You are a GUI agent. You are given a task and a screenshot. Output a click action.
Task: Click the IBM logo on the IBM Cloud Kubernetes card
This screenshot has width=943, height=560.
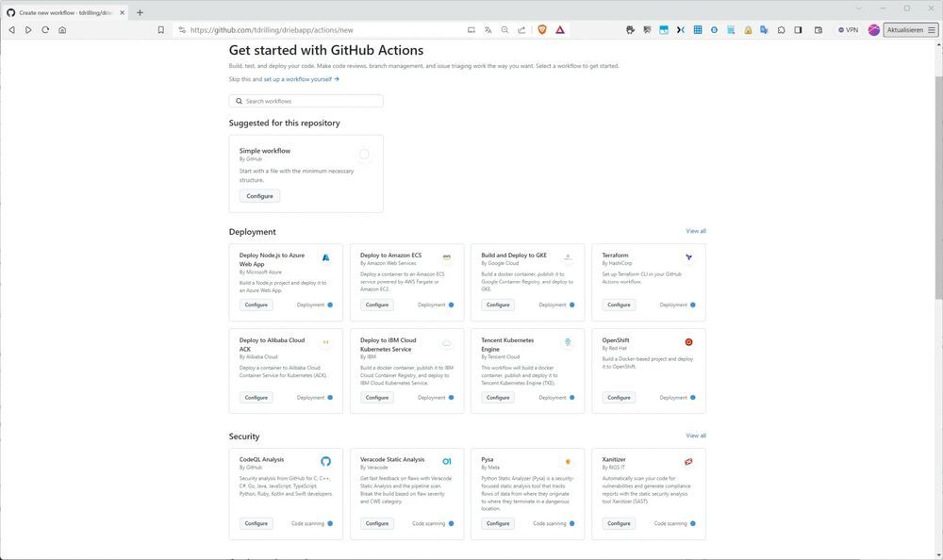[x=446, y=342]
